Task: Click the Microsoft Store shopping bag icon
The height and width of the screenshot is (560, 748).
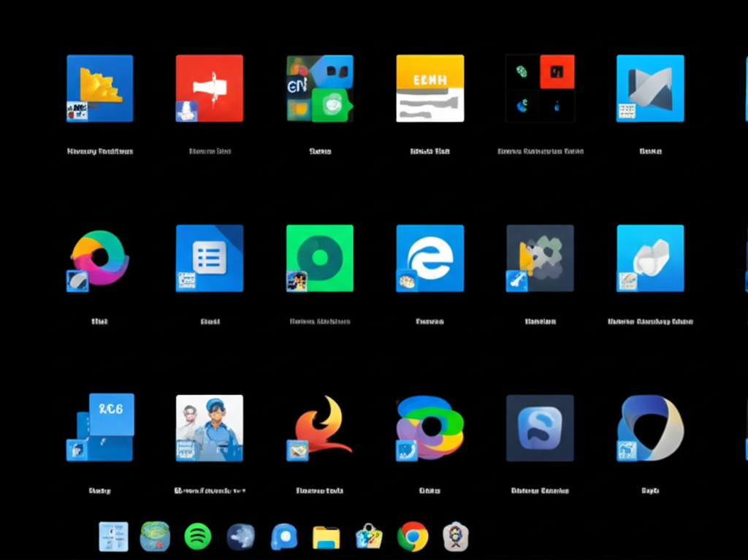Action: (x=369, y=537)
